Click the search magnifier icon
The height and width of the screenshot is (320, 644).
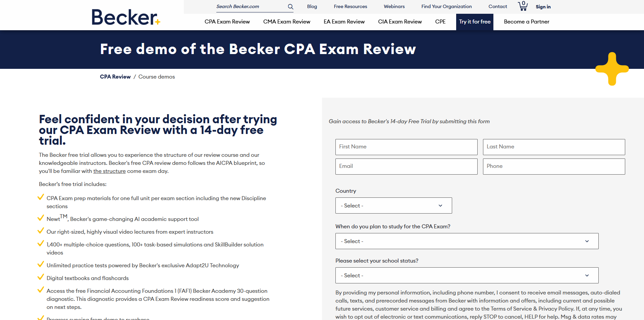click(290, 7)
